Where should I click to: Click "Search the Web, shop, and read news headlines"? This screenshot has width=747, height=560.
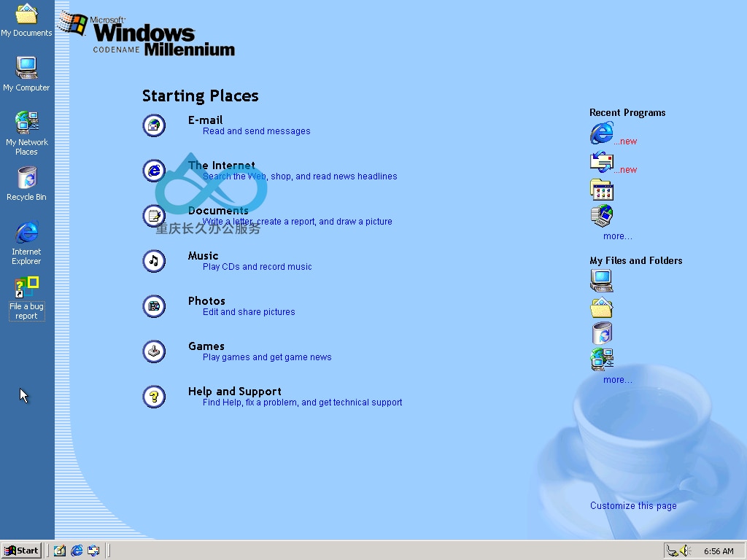coord(300,176)
